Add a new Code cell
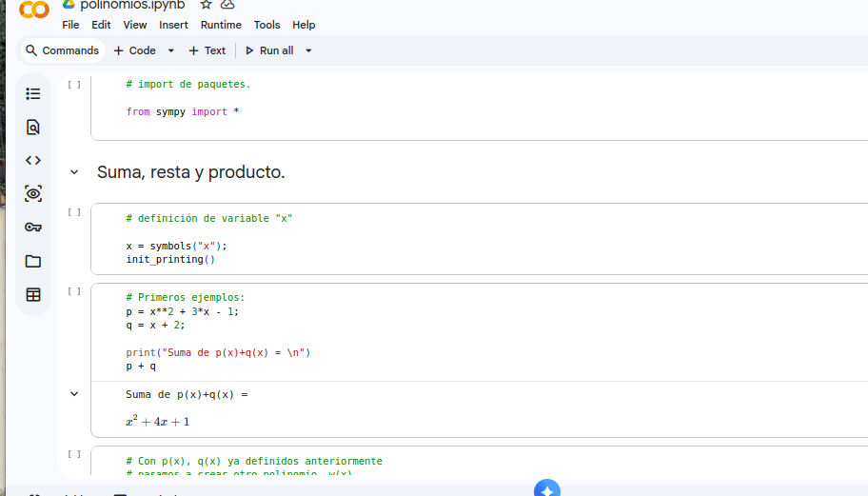The image size is (868, 496). click(134, 50)
